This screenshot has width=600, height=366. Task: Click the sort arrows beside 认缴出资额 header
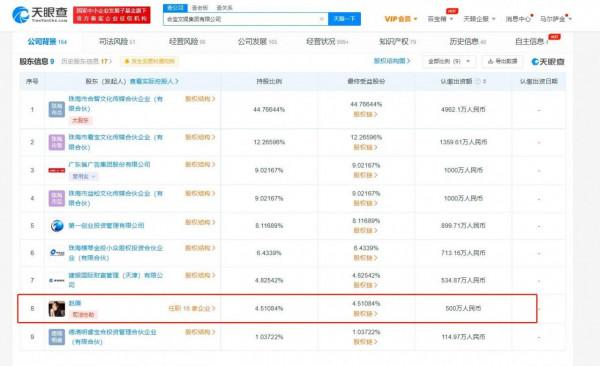click(484, 81)
